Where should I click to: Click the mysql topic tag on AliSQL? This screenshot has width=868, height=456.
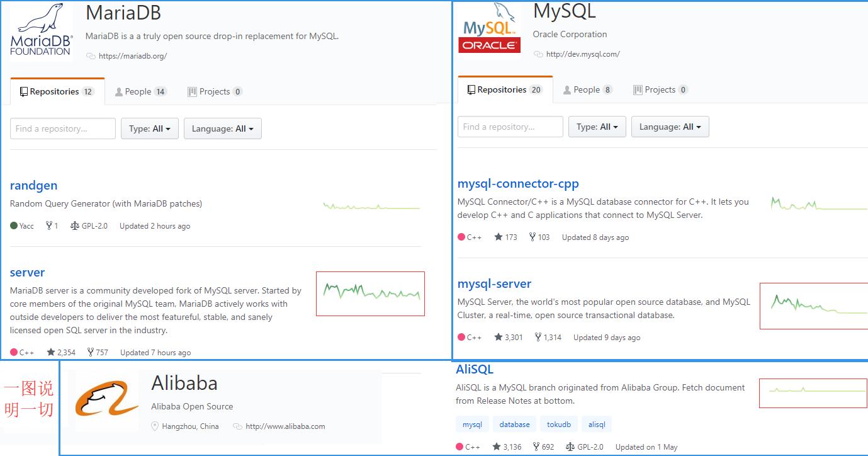coord(472,425)
